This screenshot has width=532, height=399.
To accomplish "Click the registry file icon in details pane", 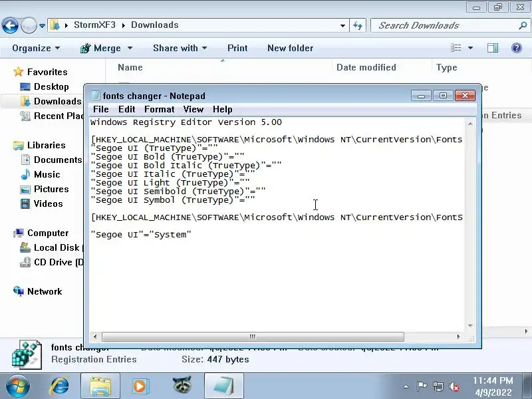I will pyautogui.click(x=27, y=355).
